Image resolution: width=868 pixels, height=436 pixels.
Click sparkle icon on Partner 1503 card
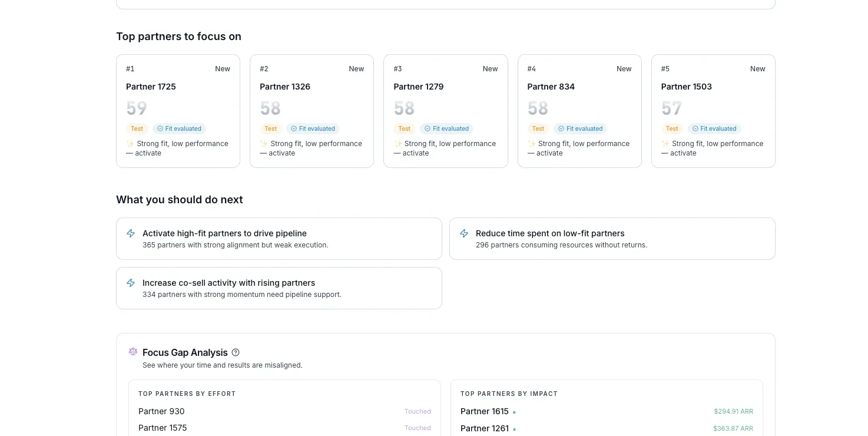click(665, 144)
